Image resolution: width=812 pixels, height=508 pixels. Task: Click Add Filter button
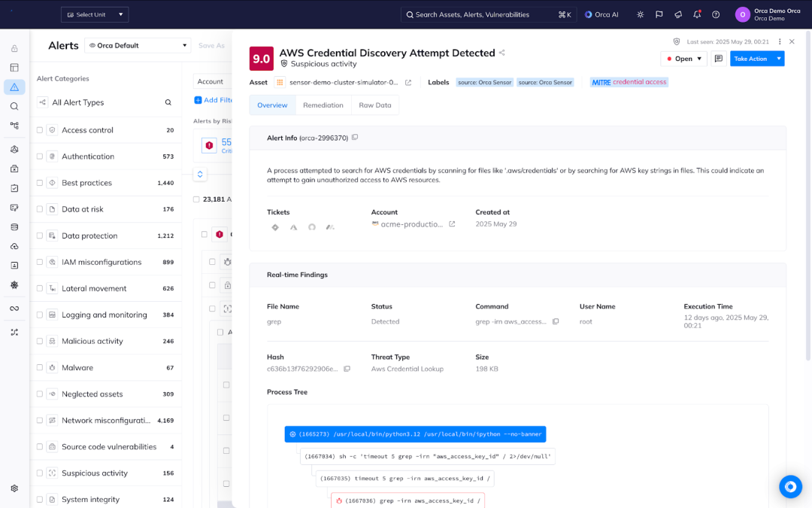click(214, 100)
